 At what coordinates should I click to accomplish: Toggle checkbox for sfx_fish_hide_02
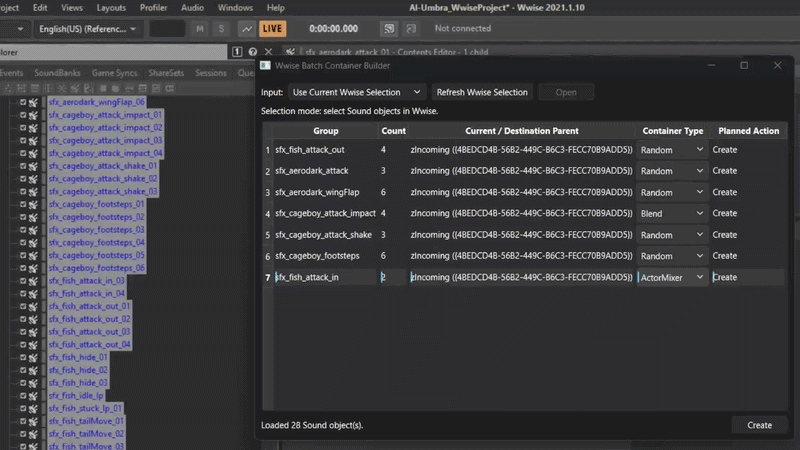pyautogui.click(x=23, y=370)
